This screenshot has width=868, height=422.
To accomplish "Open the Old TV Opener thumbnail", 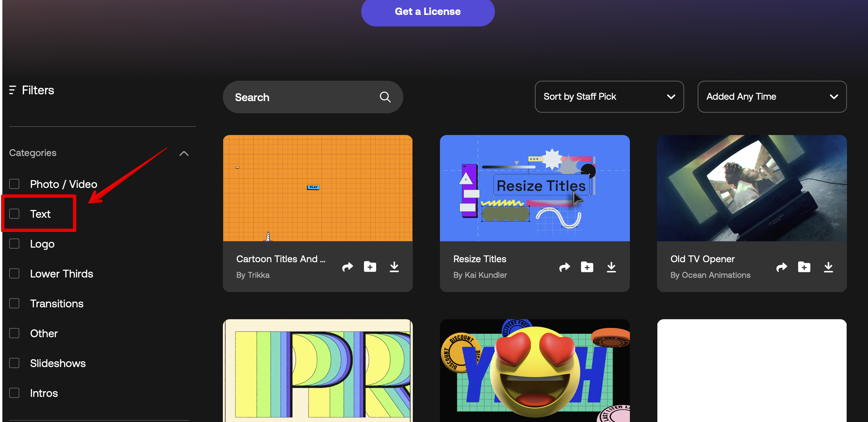I will click(752, 188).
